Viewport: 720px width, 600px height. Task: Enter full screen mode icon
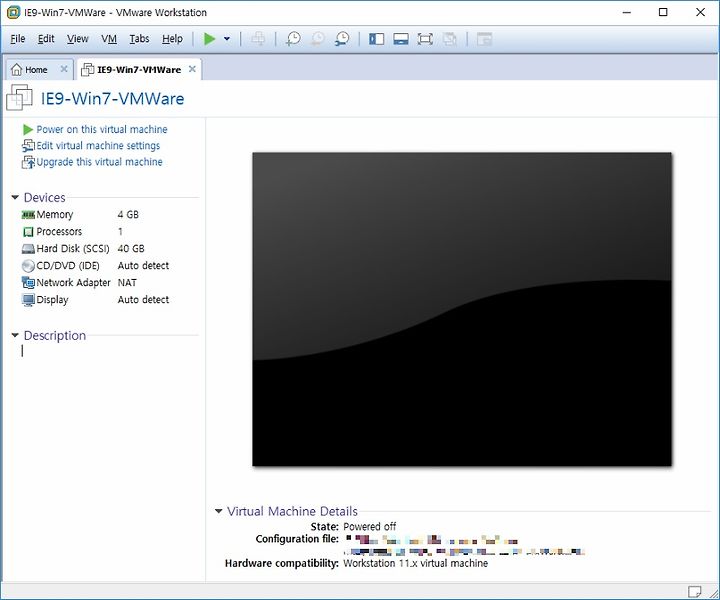click(x=425, y=39)
